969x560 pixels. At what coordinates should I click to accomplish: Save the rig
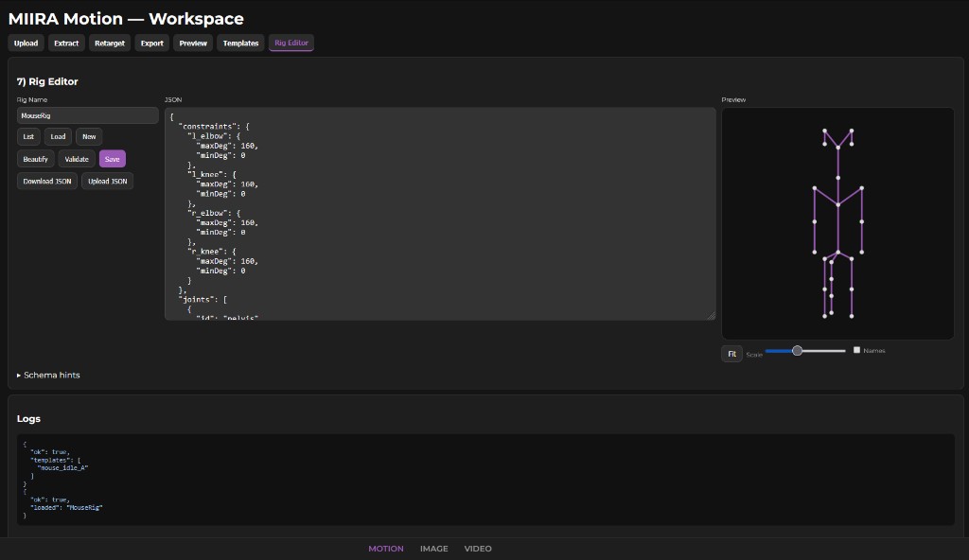click(112, 159)
